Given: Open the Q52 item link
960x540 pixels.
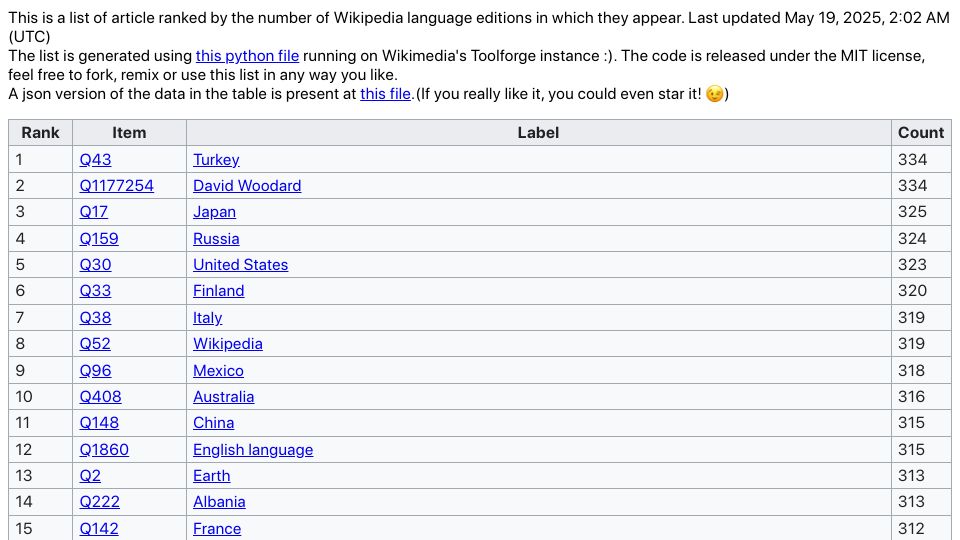Looking at the screenshot, I should coord(95,343).
